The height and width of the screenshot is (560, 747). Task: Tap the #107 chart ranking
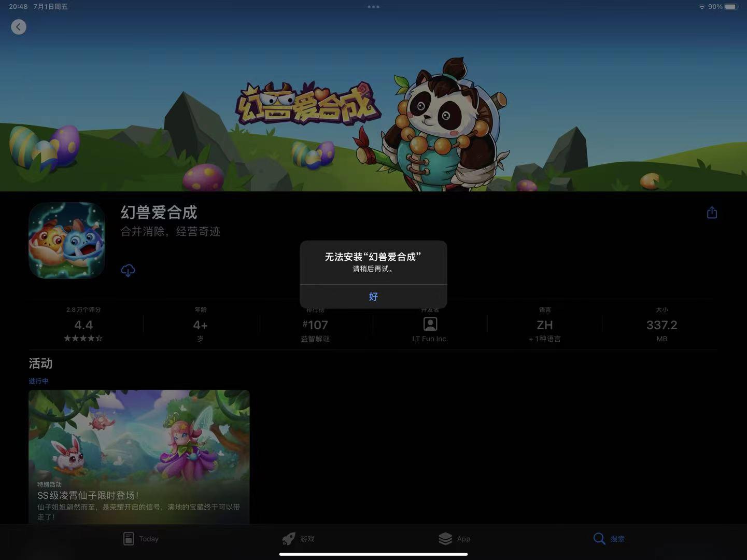(315, 325)
